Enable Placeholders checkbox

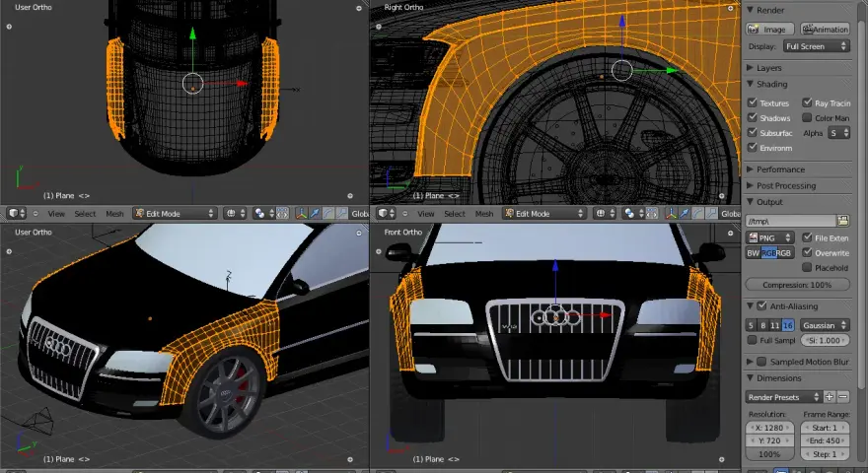pos(807,268)
